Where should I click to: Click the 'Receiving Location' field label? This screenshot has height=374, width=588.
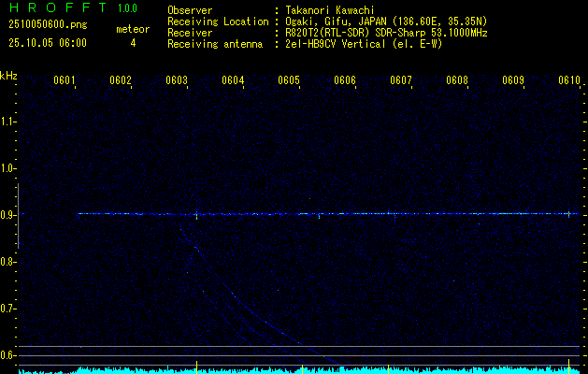coord(218,22)
